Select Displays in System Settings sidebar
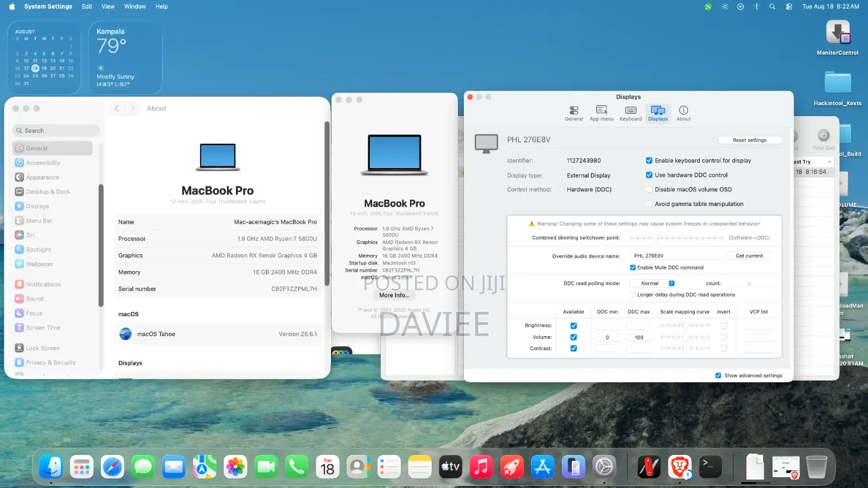Screen dimensions: 868x488 click(53, 206)
